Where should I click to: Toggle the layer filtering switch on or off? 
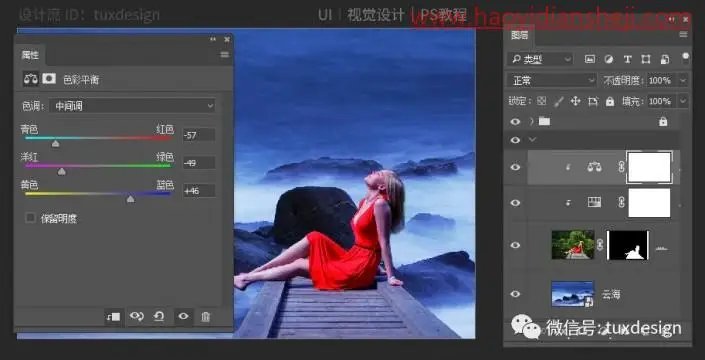coord(685,58)
